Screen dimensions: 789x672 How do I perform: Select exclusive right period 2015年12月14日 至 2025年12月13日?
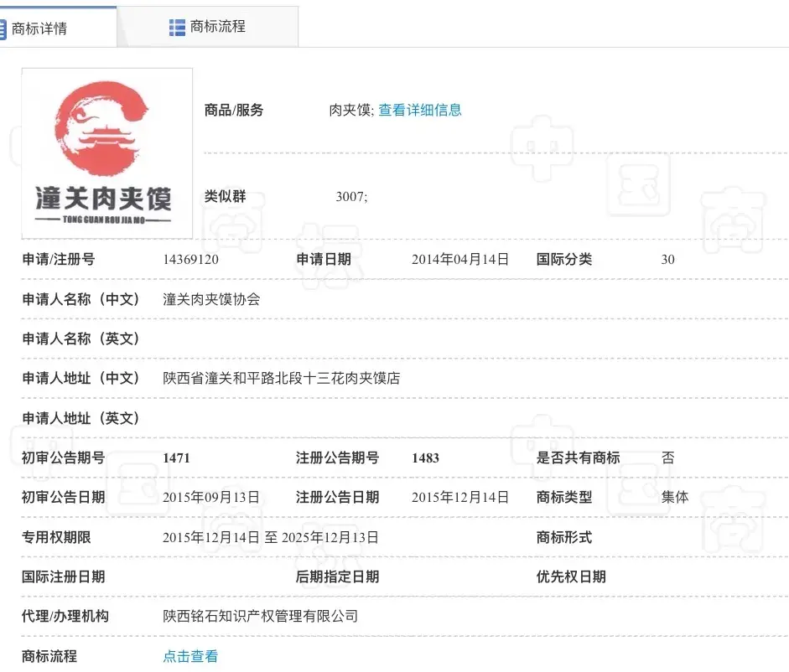pos(270,537)
